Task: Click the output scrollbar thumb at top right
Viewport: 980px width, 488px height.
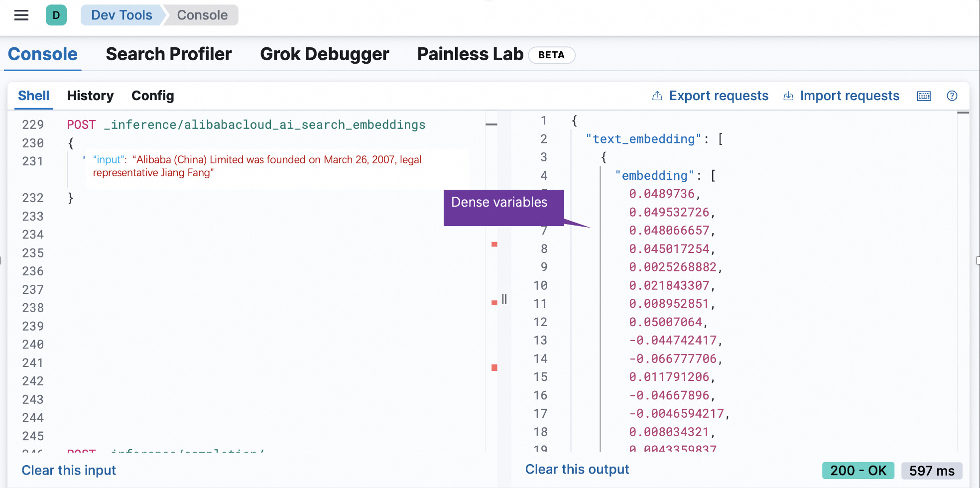Action: click(x=963, y=113)
